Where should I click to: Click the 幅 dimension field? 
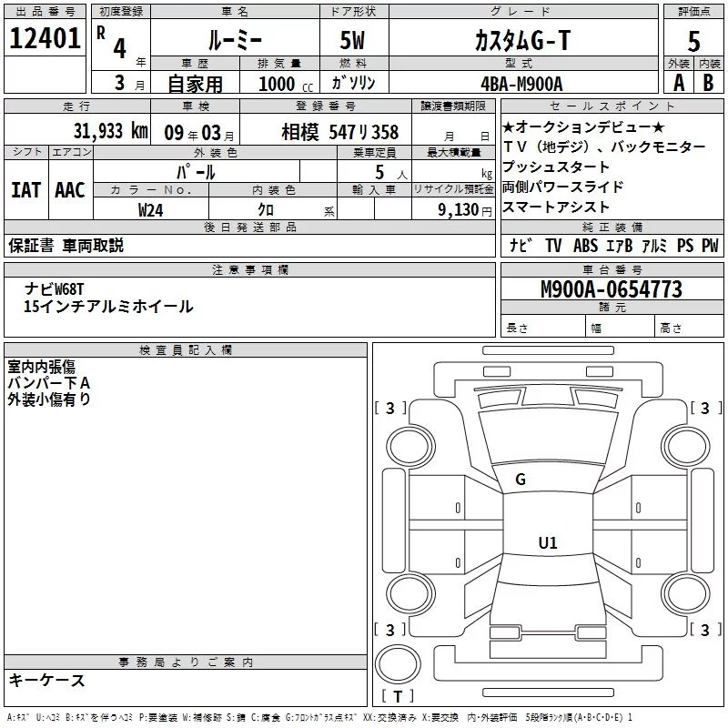(x=620, y=328)
